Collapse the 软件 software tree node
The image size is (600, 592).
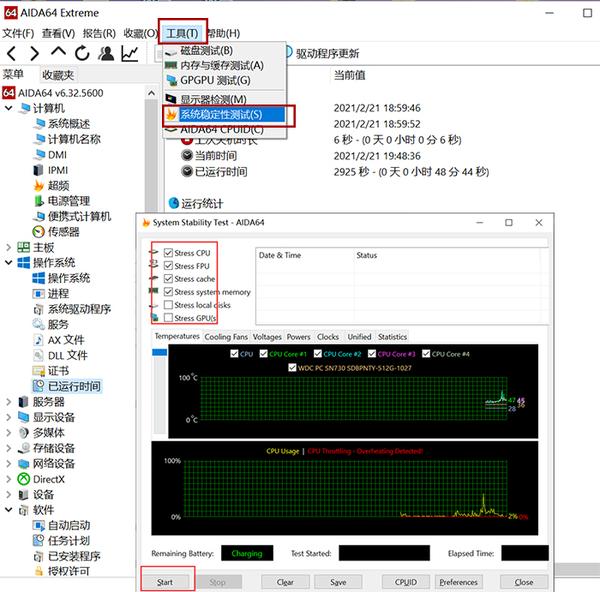pyautogui.click(x=8, y=510)
